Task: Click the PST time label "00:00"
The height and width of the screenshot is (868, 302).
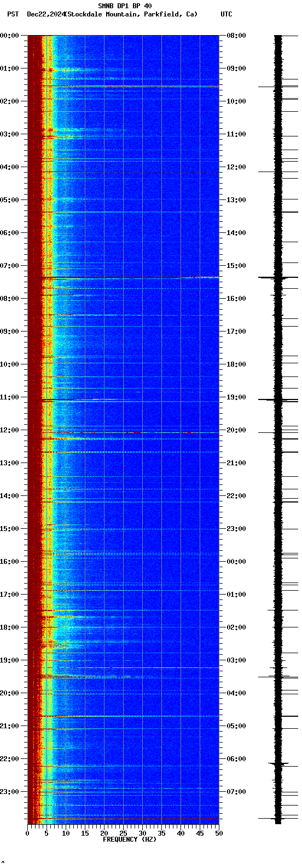Action: pyautogui.click(x=9, y=36)
